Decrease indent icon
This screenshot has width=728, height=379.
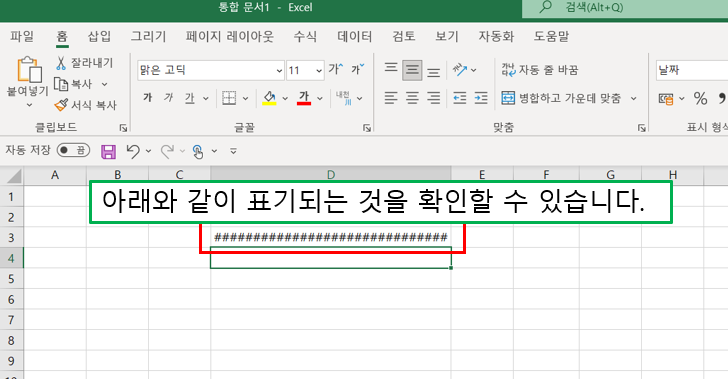coord(460,98)
